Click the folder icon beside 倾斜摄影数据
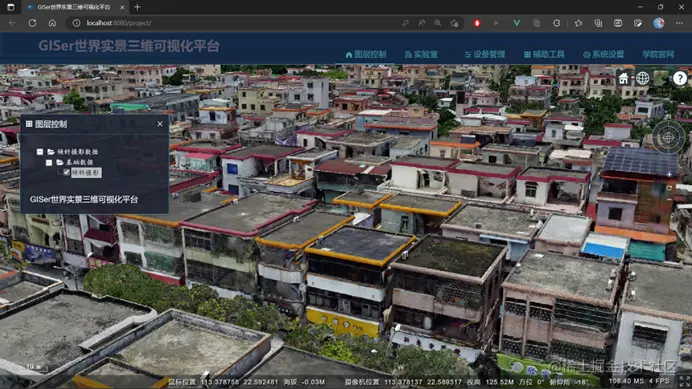692x389 pixels. click(51, 151)
